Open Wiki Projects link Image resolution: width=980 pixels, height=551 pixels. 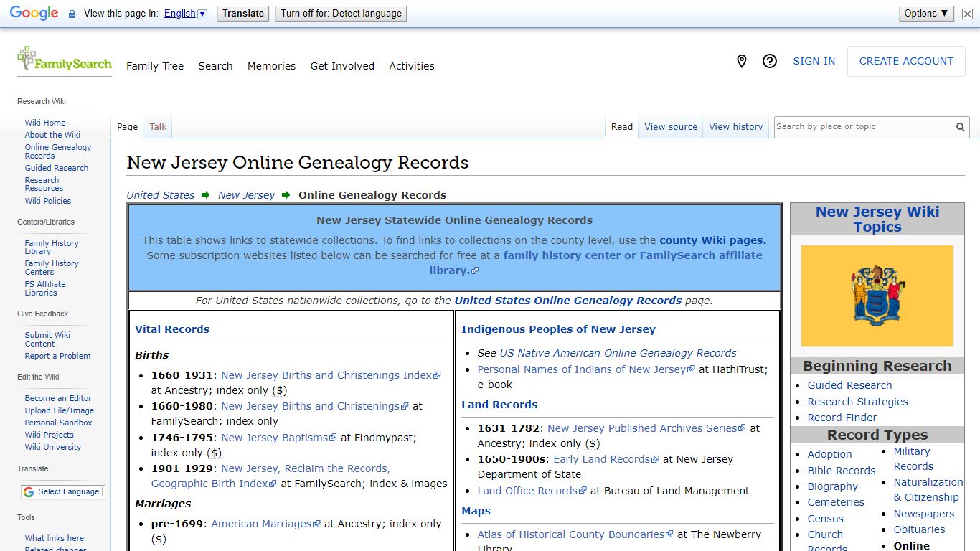point(49,435)
